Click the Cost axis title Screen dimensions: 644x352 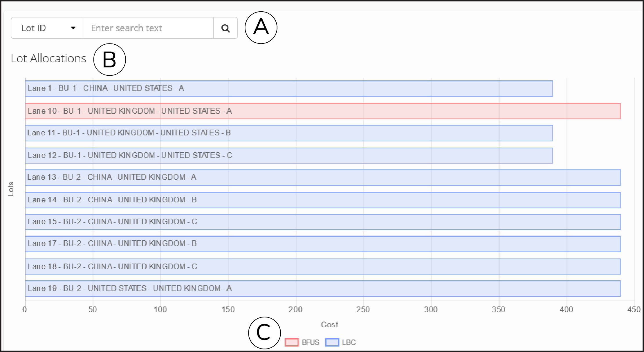tap(329, 324)
